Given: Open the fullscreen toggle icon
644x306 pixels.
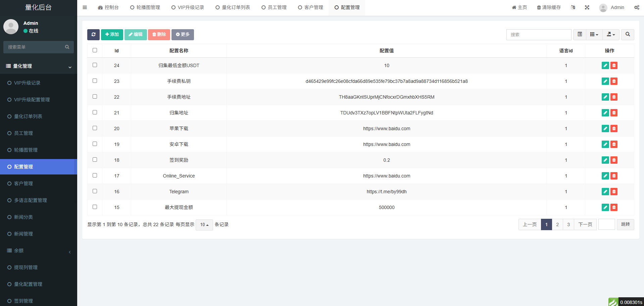Looking at the screenshot, I should (x=587, y=7).
